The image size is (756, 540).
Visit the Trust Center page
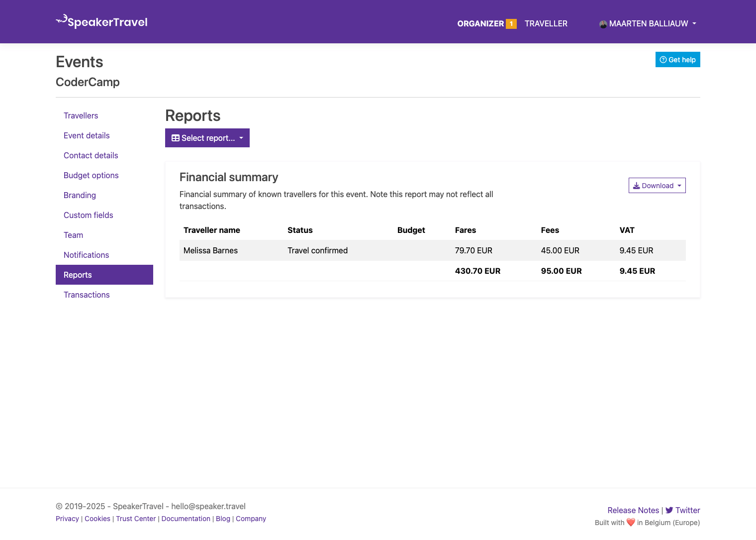(135, 519)
